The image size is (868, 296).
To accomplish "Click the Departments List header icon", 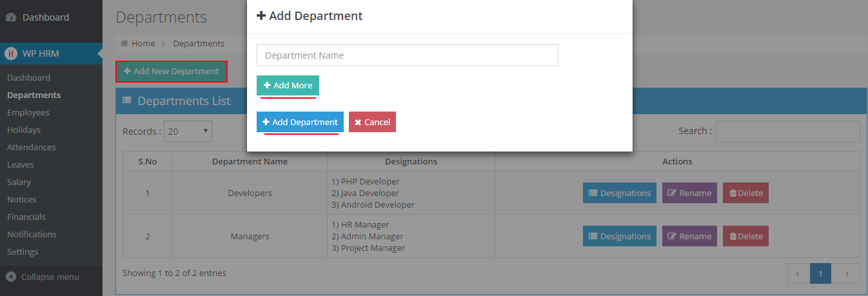I will click(127, 101).
